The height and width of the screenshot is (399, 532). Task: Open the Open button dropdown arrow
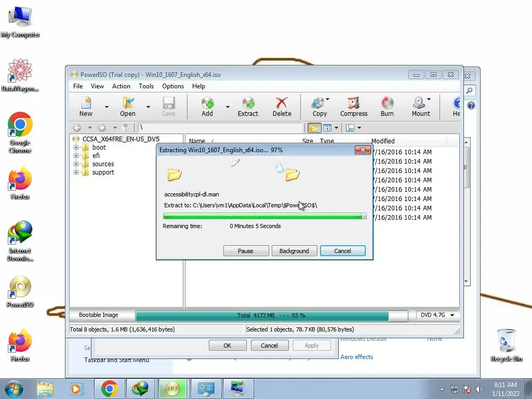coord(148,107)
